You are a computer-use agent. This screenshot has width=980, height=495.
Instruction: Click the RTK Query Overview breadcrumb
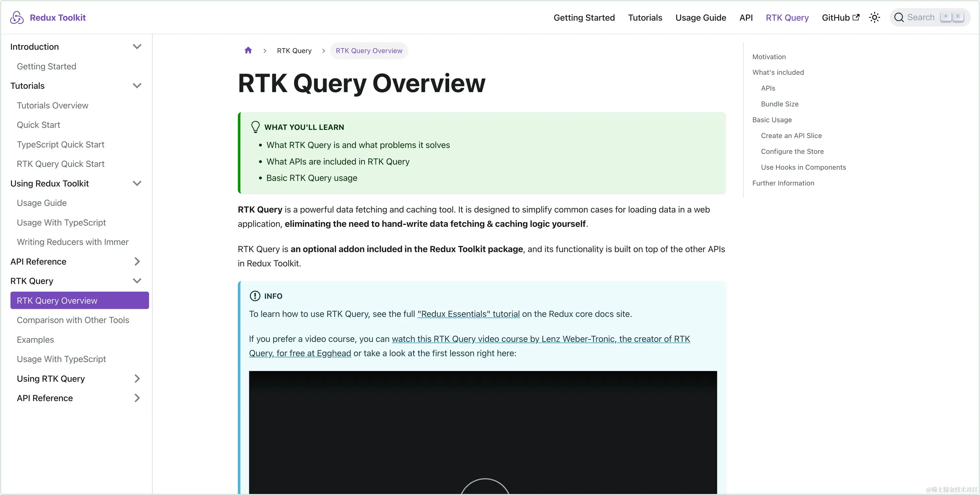(x=369, y=51)
